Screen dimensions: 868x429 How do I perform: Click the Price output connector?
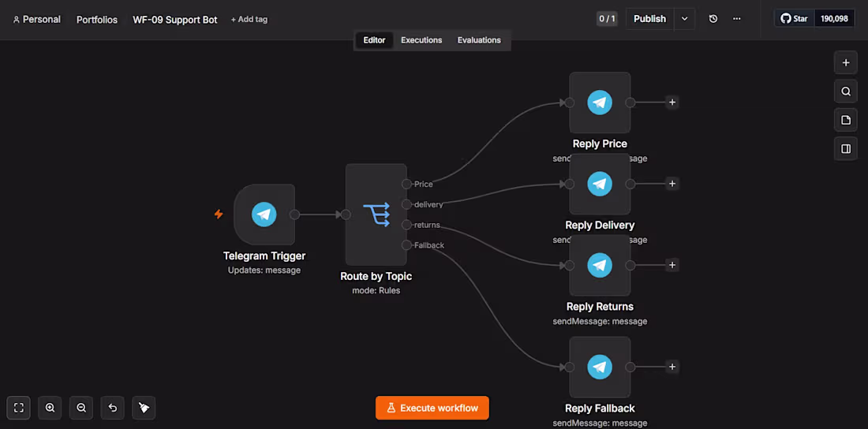click(407, 184)
